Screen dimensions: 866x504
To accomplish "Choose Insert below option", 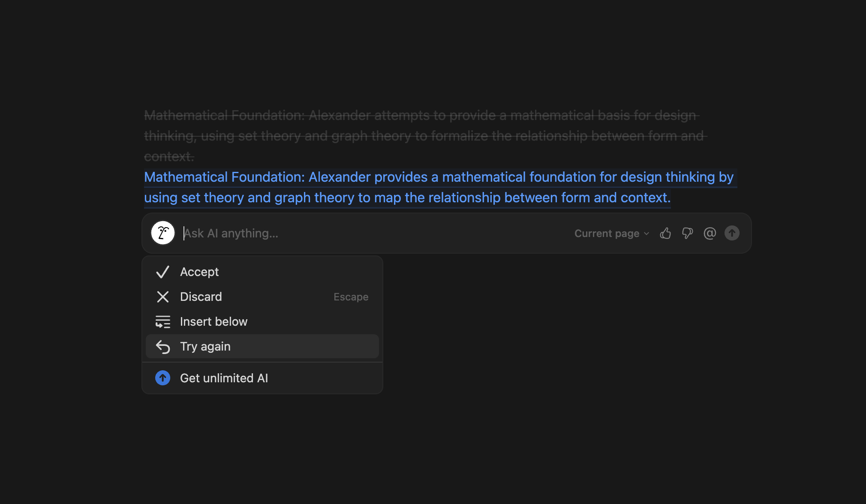I will (213, 322).
